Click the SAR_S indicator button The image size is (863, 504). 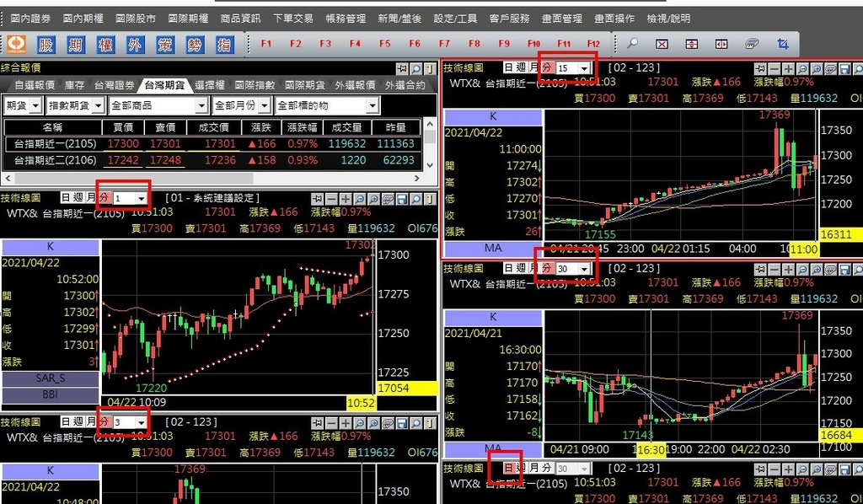pos(51,378)
